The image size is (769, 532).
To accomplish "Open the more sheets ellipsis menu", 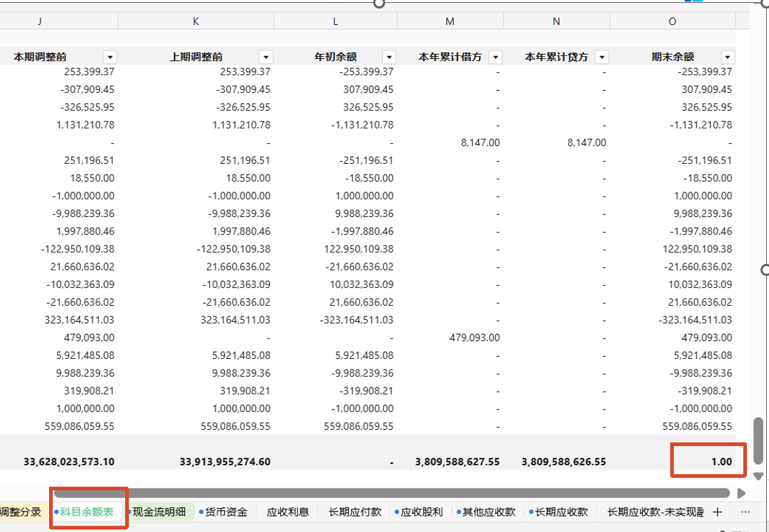I will (746, 512).
